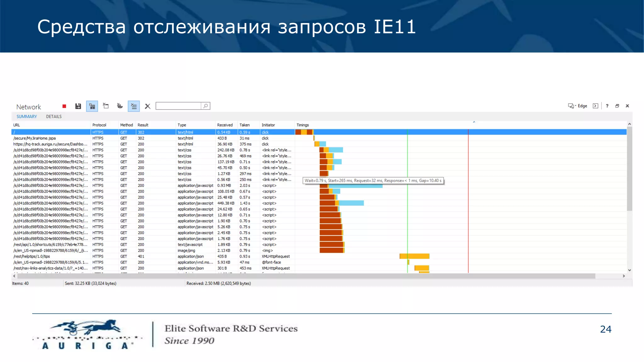
Task: Click the vertical scrollbar up arrow
Action: 630,124
